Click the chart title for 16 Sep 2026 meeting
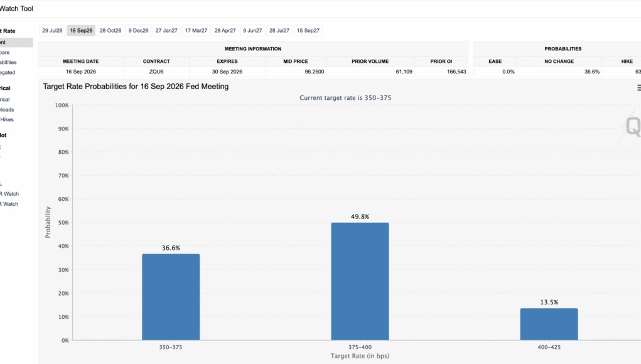This screenshot has width=641, height=364. click(x=136, y=87)
